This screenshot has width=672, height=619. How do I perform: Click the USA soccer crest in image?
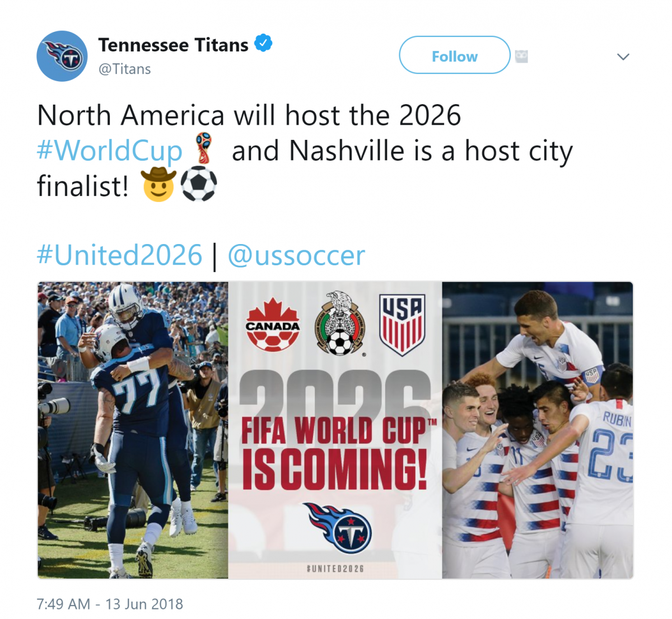pos(402,325)
